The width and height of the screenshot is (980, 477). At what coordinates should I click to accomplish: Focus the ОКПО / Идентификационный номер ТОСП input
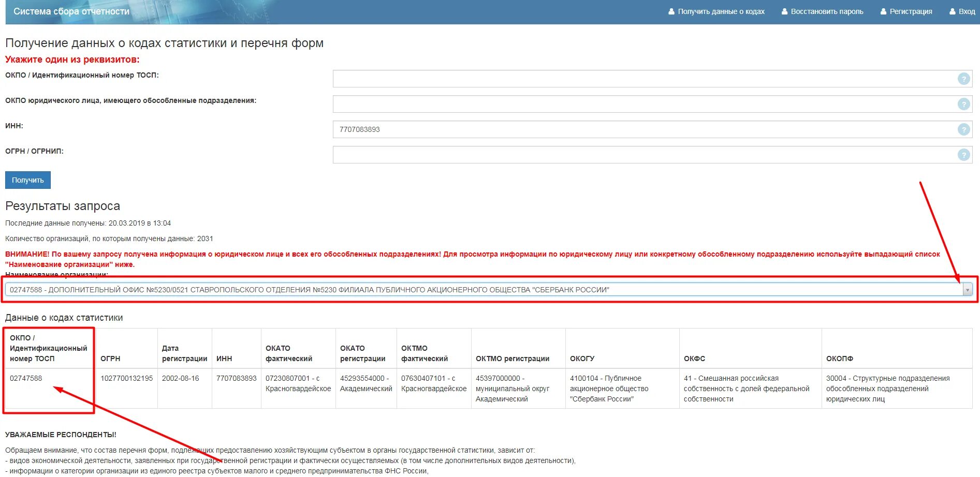(x=652, y=79)
